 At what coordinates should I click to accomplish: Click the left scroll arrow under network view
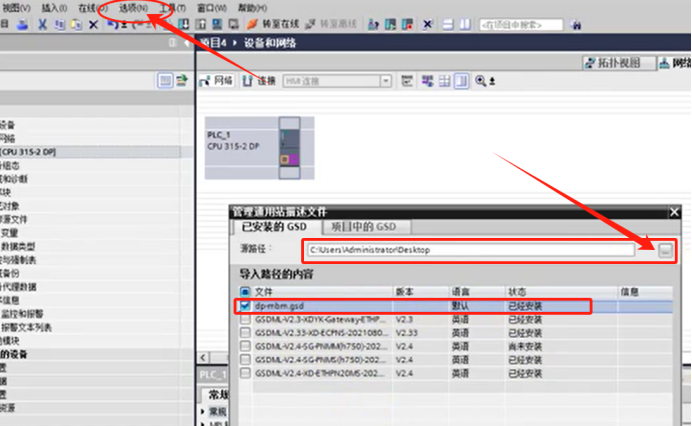pos(203,358)
